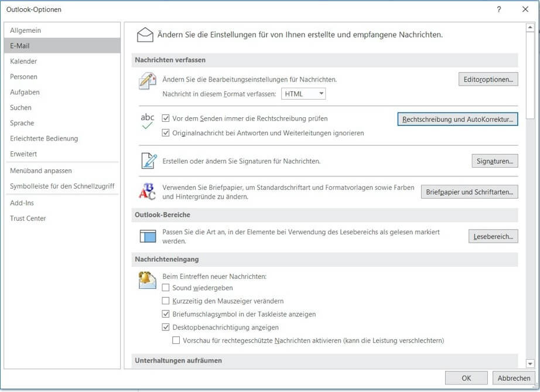Toggle spell check before sending checkbox

(166, 118)
